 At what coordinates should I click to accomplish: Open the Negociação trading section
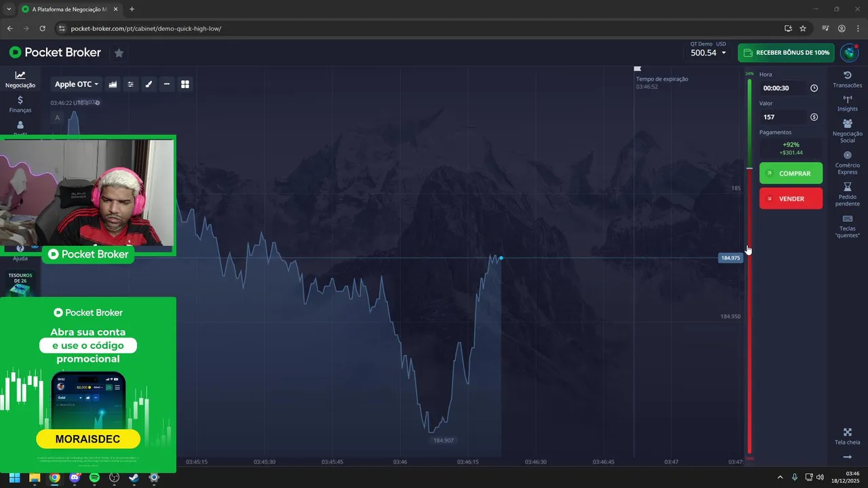[x=20, y=79]
